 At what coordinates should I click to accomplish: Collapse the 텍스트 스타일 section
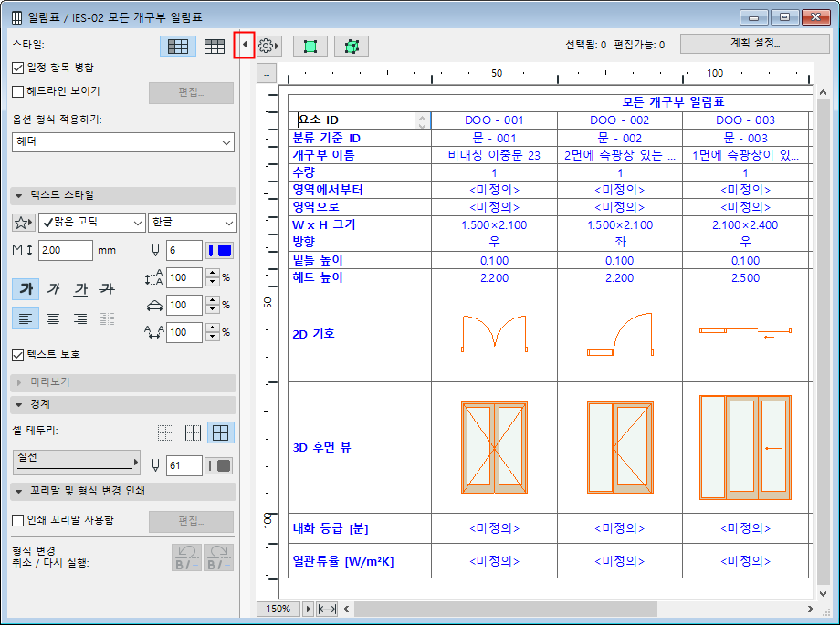(20, 195)
